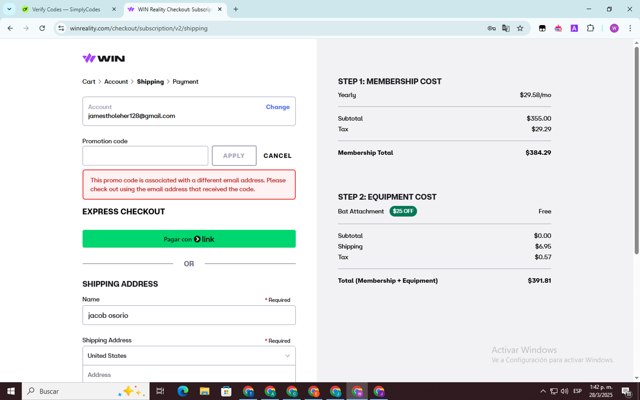
Task: Open the purple A extension icon
Action: [574, 28]
